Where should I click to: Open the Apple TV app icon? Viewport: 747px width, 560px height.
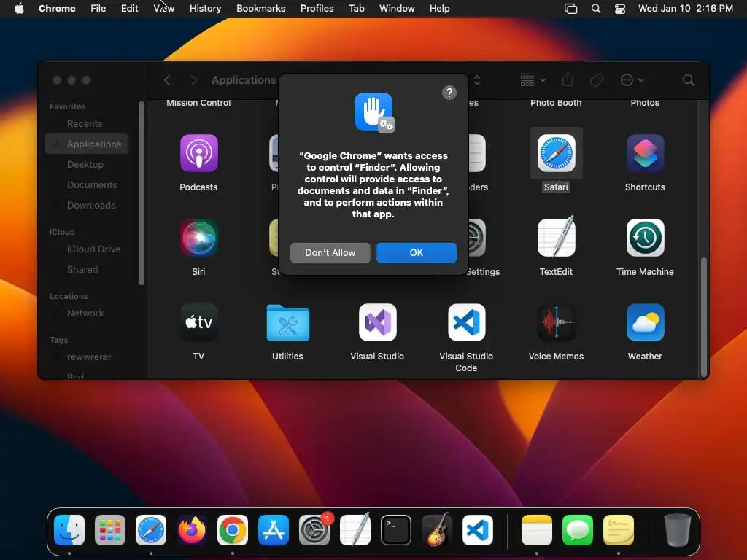tap(198, 322)
